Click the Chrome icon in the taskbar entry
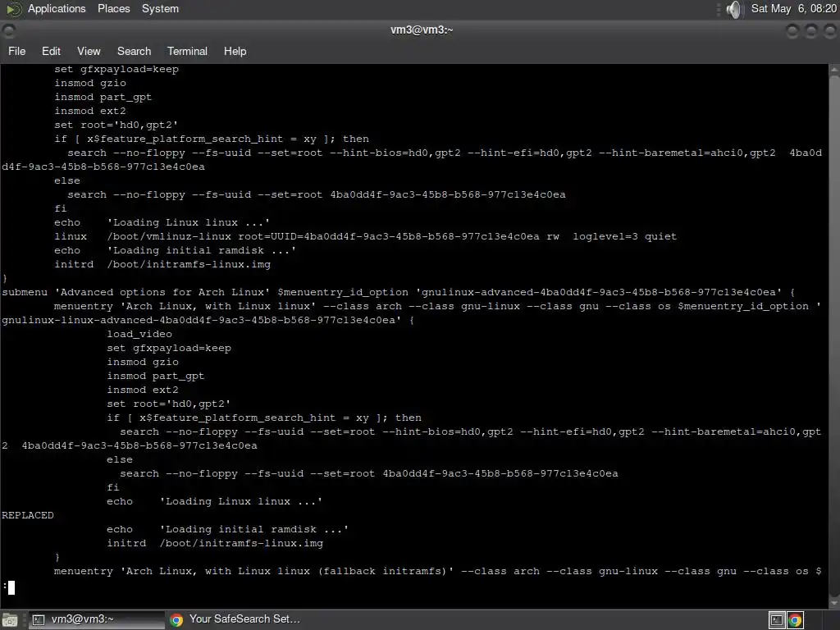This screenshot has height=630, width=840. (176, 620)
